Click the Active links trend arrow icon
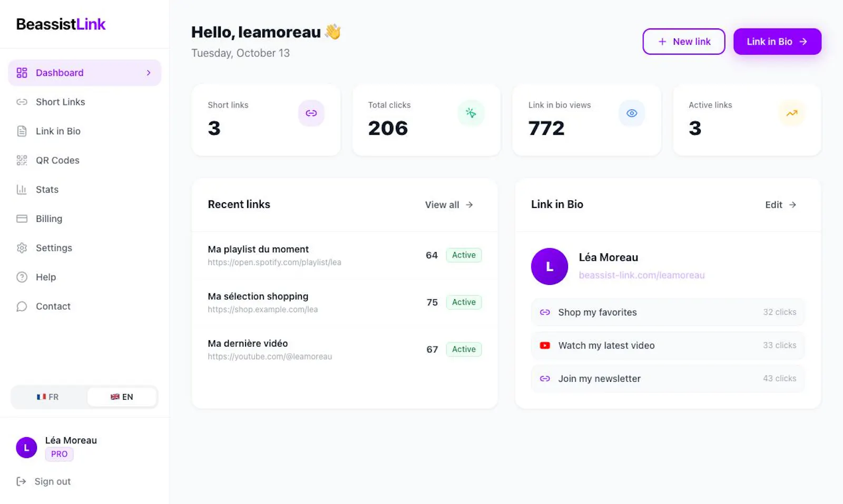The height and width of the screenshot is (504, 843). (x=792, y=113)
